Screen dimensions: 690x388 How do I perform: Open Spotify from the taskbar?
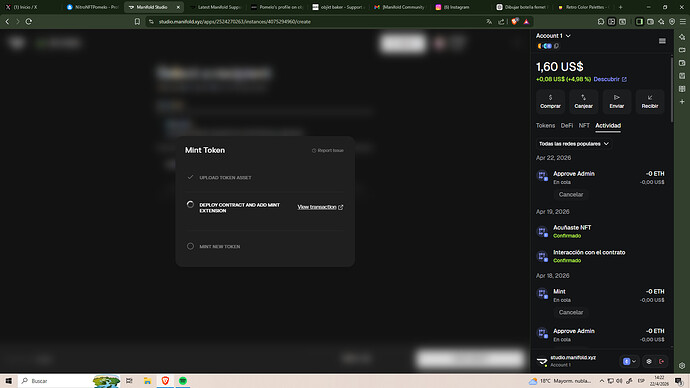tap(183, 381)
